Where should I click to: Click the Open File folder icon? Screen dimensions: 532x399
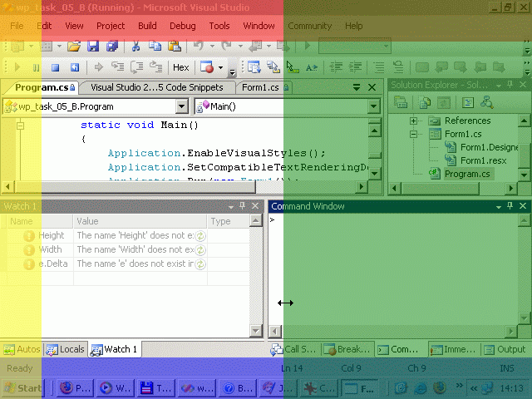pyautogui.click(x=74, y=46)
